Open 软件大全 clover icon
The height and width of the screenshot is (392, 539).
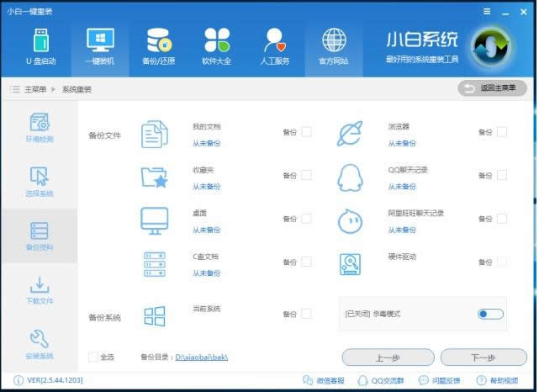217,40
